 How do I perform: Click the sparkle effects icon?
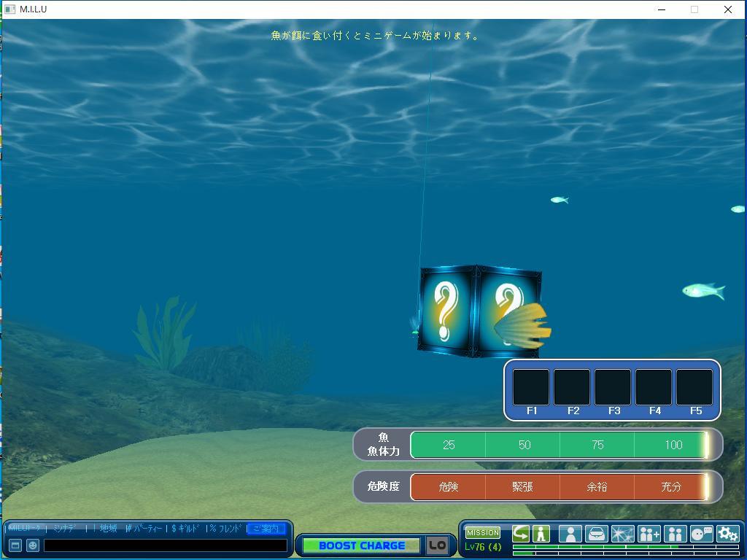point(622,534)
